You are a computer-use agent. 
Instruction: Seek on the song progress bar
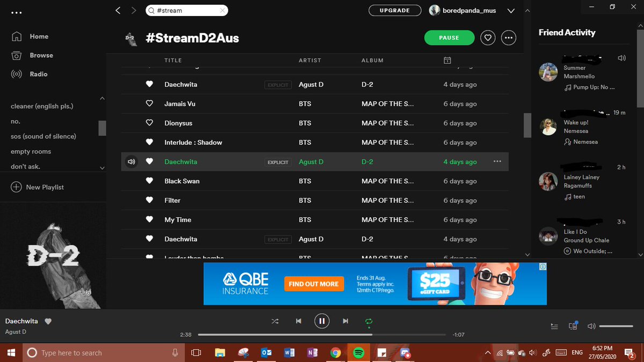[321, 335]
